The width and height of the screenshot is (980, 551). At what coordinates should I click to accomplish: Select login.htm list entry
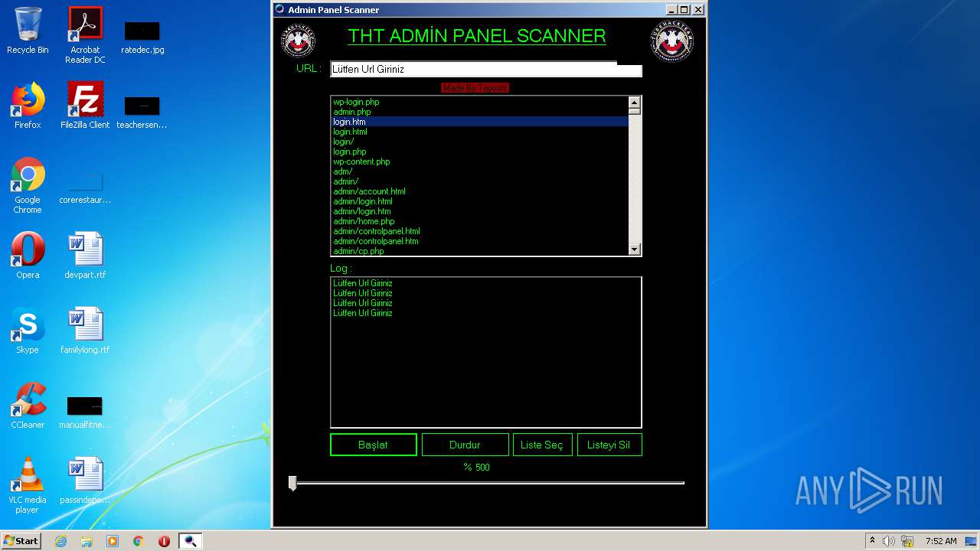tap(479, 122)
